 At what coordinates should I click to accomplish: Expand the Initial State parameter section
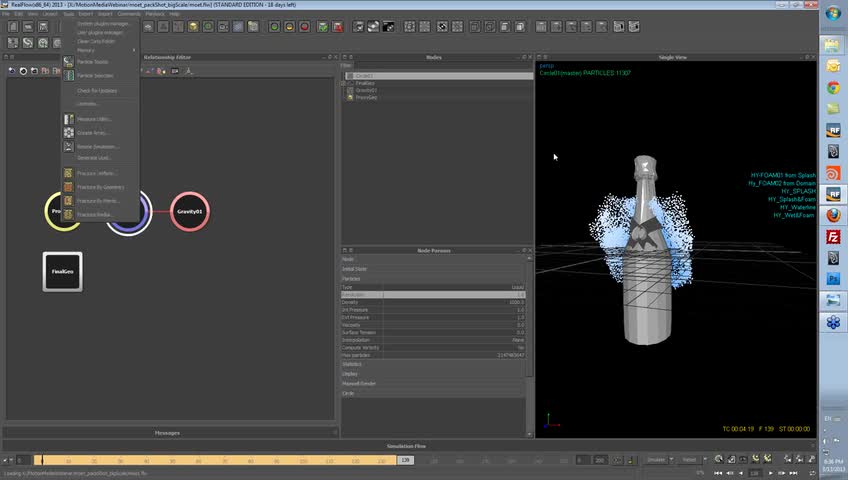pyautogui.click(x=355, y=269)
